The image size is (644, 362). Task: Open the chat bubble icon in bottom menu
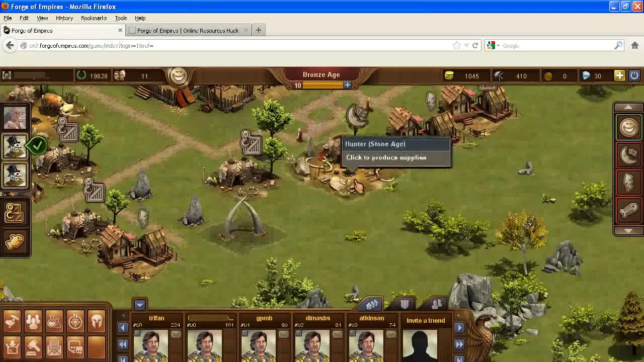tap(75, 347)
